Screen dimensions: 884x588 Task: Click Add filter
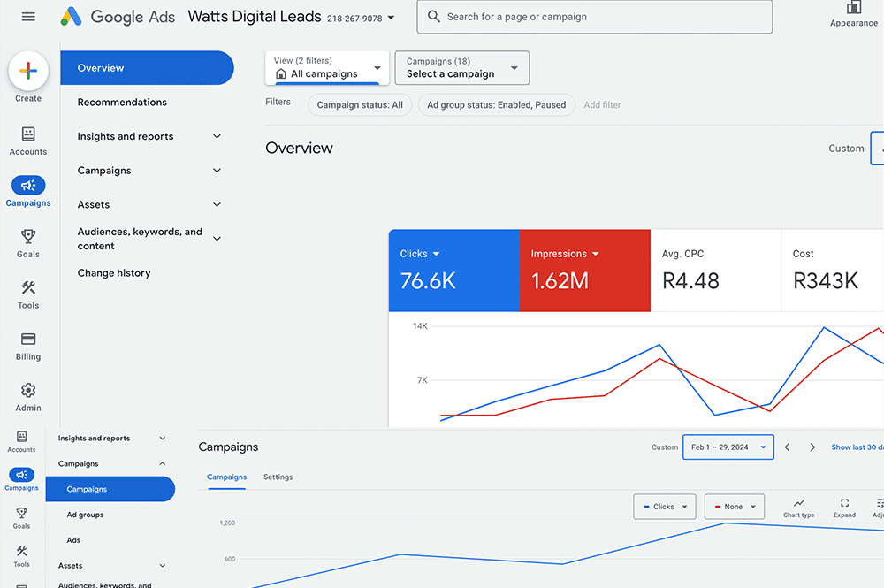(602, 105)
